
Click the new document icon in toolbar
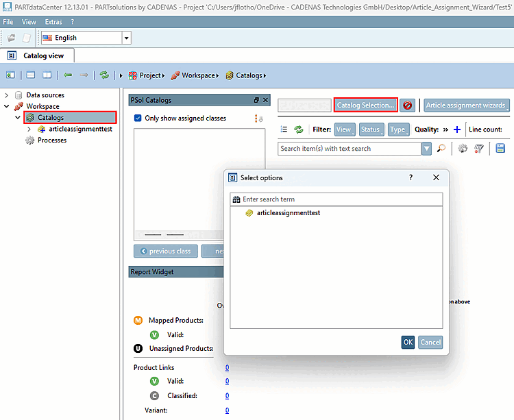click(27, 38)
